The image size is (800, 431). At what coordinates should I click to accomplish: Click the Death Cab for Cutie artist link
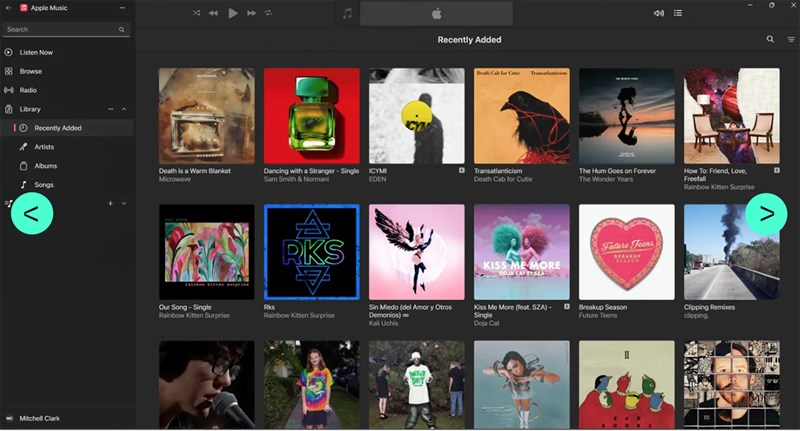click(503, 180)
